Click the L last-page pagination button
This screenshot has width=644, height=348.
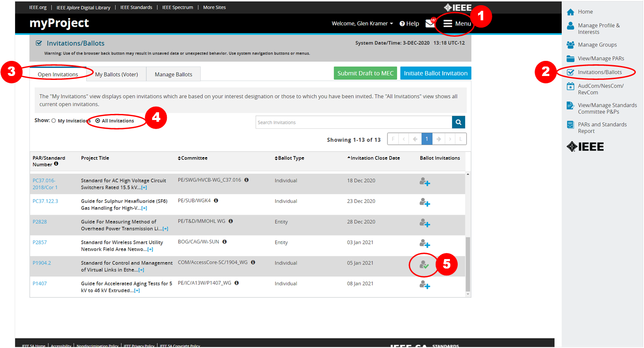(x=461, y=139)
